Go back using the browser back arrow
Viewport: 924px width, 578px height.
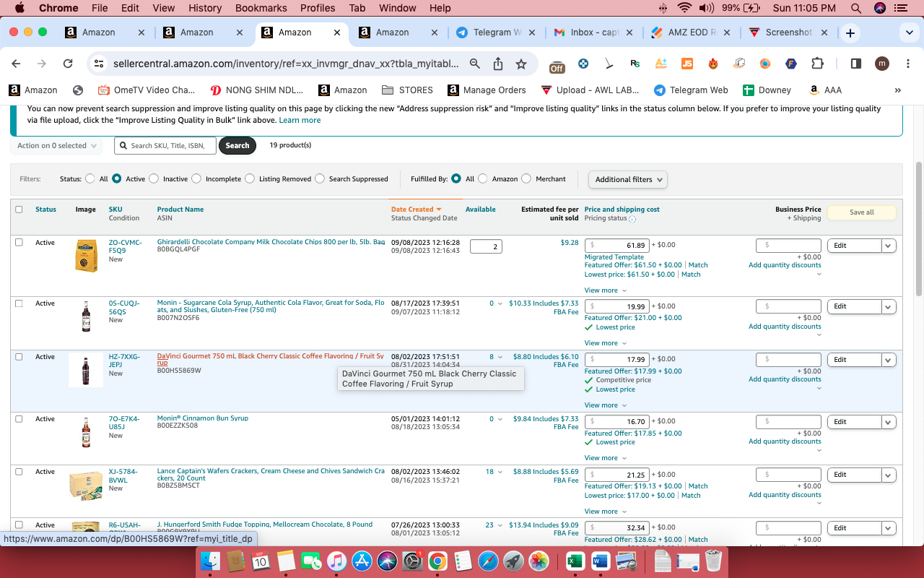tap(16, 64)
